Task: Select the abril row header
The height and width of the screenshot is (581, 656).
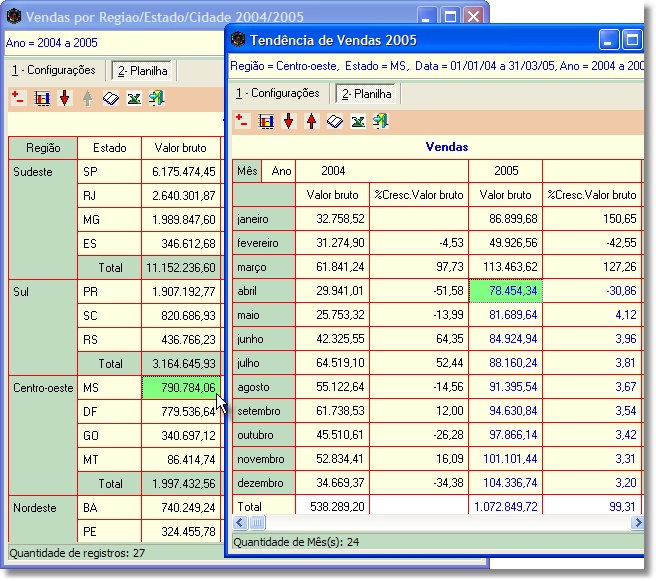Action: click(264, 291)
